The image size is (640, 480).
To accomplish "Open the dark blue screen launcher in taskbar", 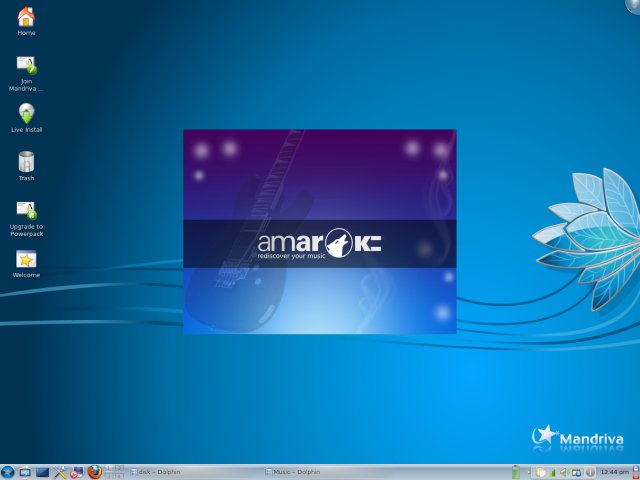I will click(x=42, y=472).
